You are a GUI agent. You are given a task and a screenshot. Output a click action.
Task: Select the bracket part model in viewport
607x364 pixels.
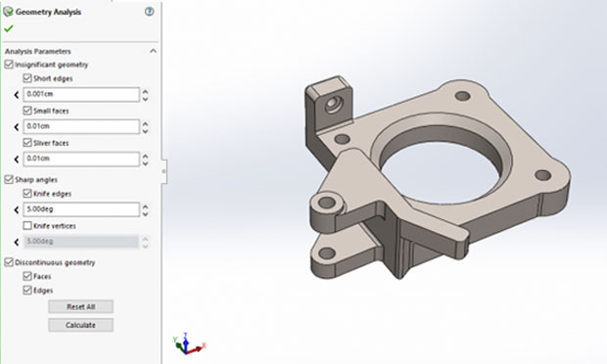click(438, 178)
